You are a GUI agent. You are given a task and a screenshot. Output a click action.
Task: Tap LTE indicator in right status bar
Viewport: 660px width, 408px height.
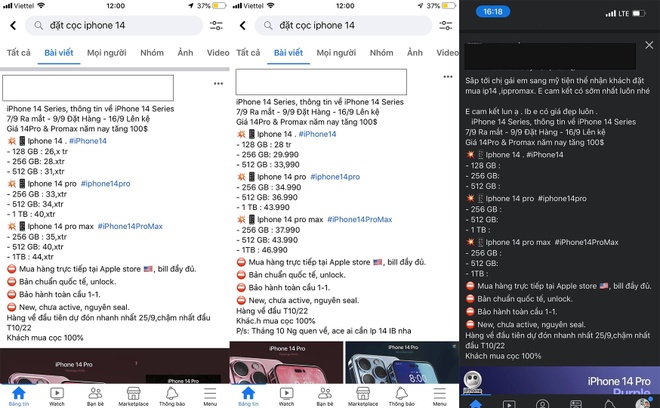[623, 13]
